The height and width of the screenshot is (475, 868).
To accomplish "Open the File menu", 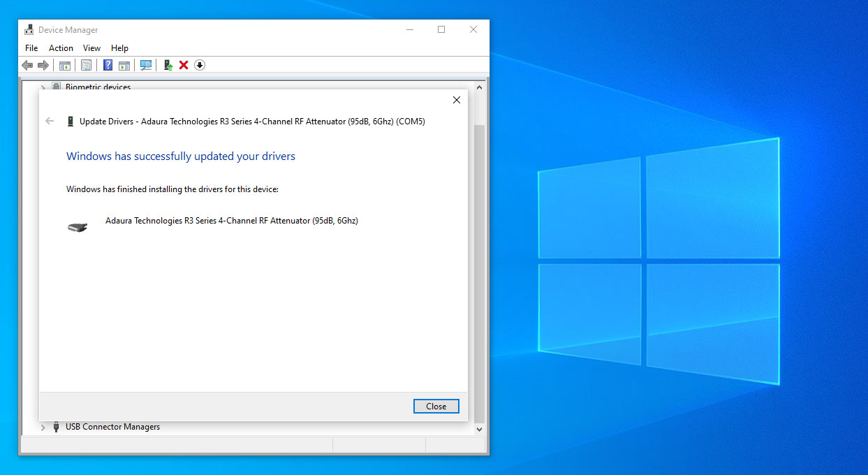I will coord(31,48).
